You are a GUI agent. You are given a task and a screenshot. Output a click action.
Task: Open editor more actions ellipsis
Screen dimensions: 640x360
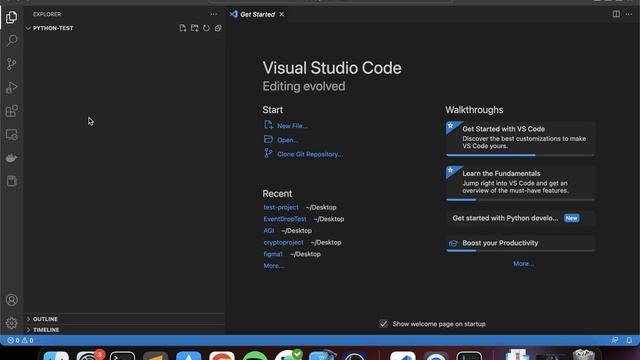point(629,14)
